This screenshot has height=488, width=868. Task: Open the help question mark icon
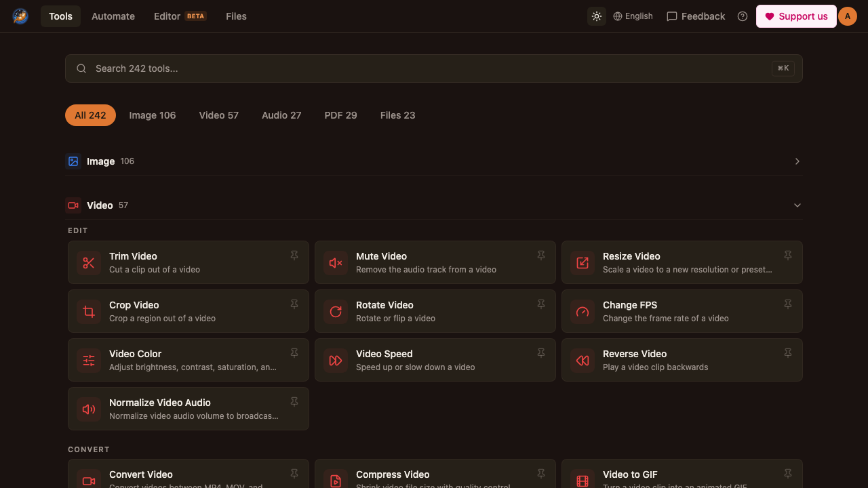(743, 16)
